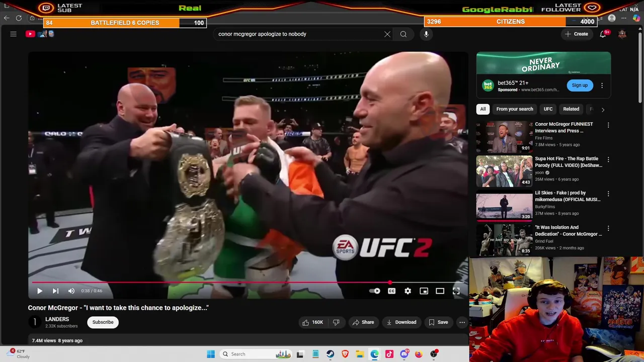This screenshot has height=362, width=644.
Task: Select the Related filter chip
Action: (x=571, y=109)
